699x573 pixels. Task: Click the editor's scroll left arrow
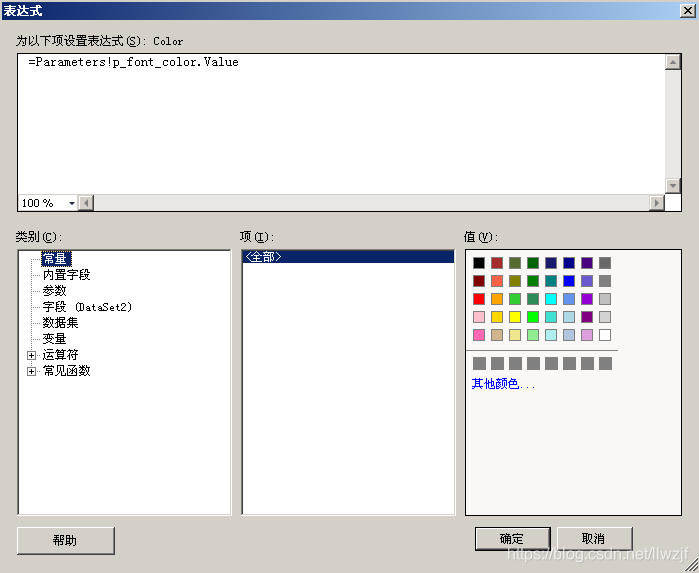(x=86, y=203)
